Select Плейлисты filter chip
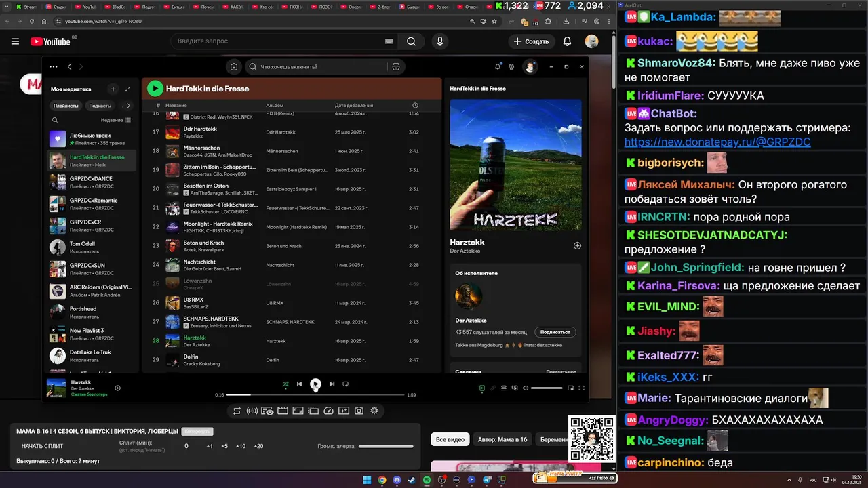 (66, 106)
